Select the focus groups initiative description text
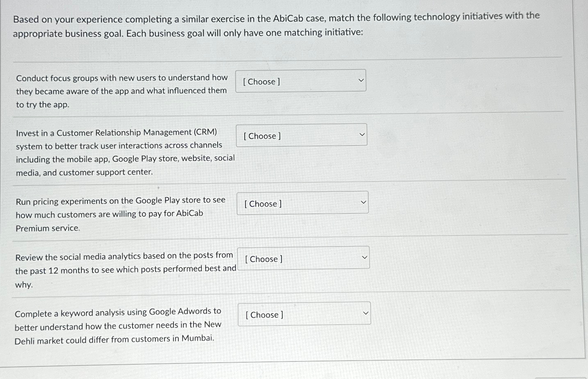Viewport: 588px width, 379px height. [122, 91]
